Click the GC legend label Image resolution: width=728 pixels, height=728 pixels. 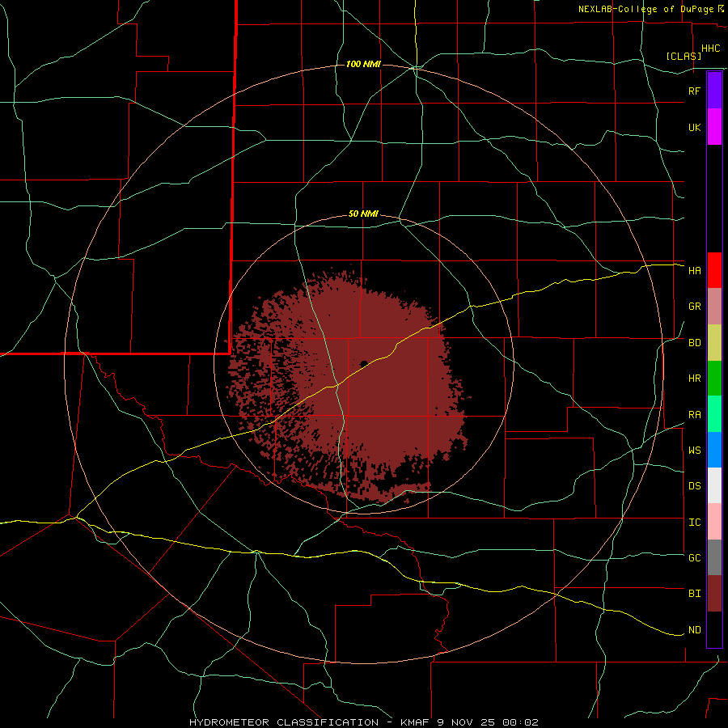tap(695, 557)
